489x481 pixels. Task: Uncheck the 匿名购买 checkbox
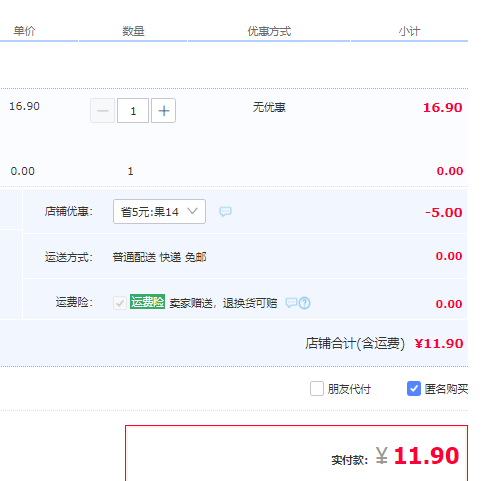click(414, 389)
